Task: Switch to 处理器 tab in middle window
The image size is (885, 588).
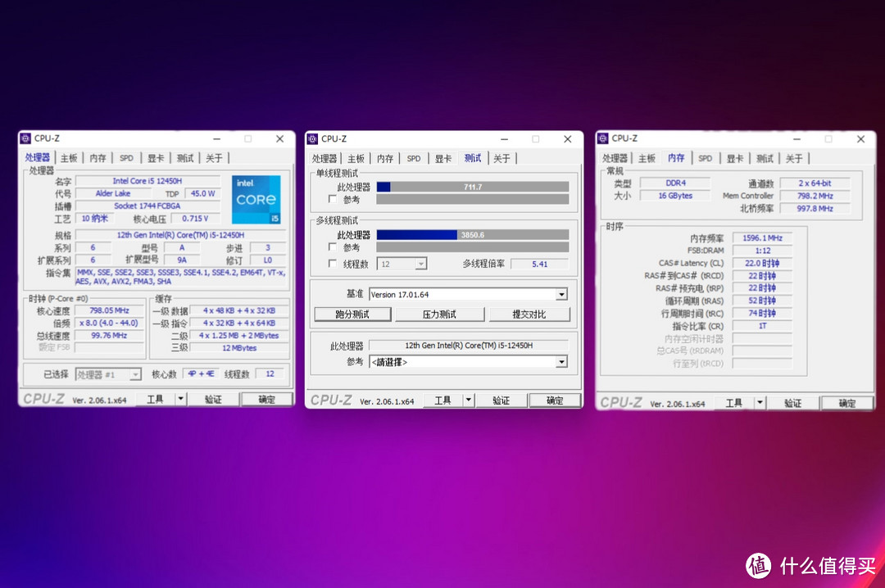Action: pyautogui.click(x=324, y=159)
